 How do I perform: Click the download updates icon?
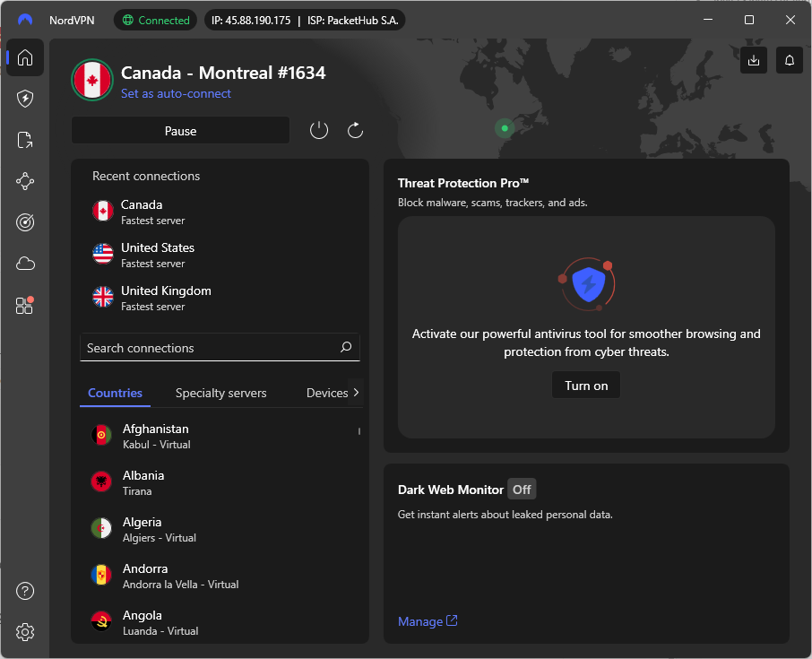tap(754, 60)
